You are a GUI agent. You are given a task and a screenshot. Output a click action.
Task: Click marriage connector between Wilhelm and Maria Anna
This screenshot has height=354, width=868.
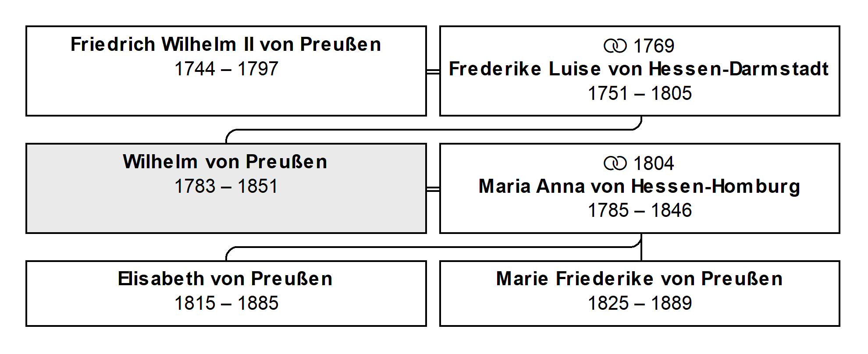point(433,189)
